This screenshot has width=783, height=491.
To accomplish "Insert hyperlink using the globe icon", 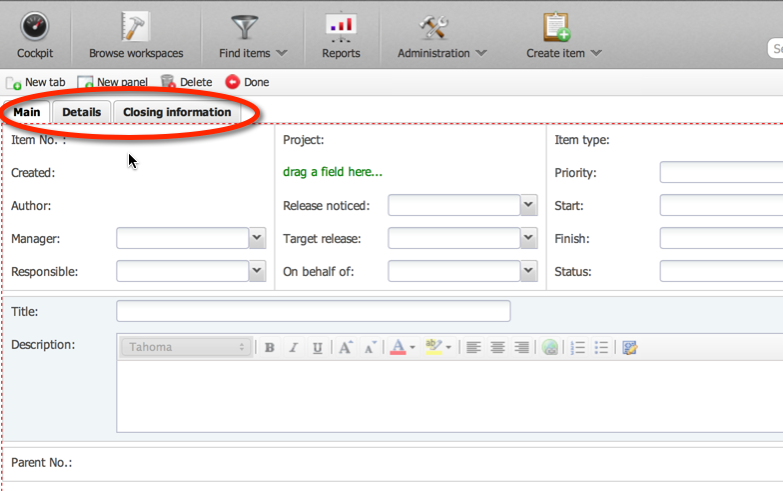I will click(550, 348).
